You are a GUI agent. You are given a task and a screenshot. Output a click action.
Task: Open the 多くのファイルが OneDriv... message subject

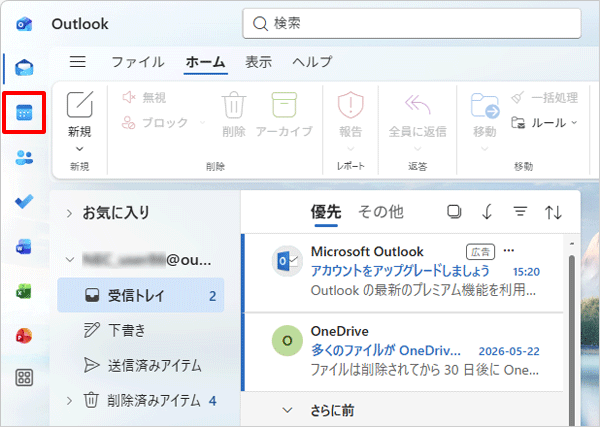386,350
